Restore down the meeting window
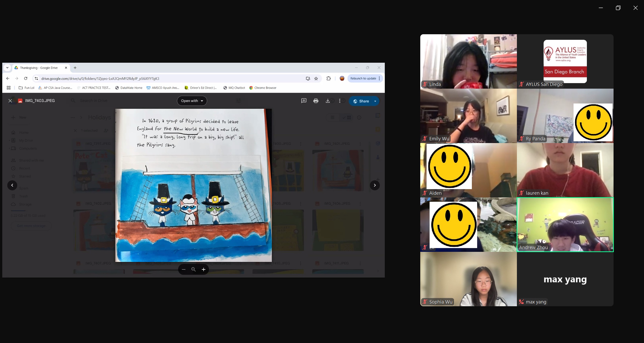 (x=618, y=8)
